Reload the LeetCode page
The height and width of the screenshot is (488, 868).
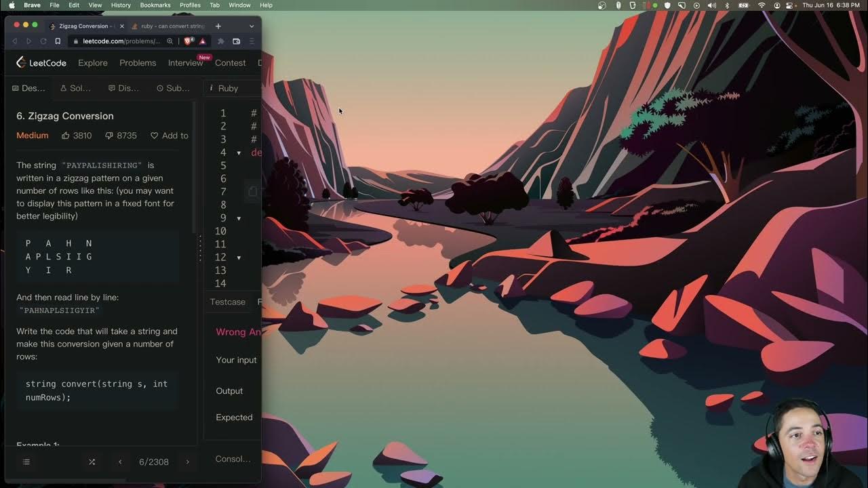pyautogui.click(x=43, y=41)
